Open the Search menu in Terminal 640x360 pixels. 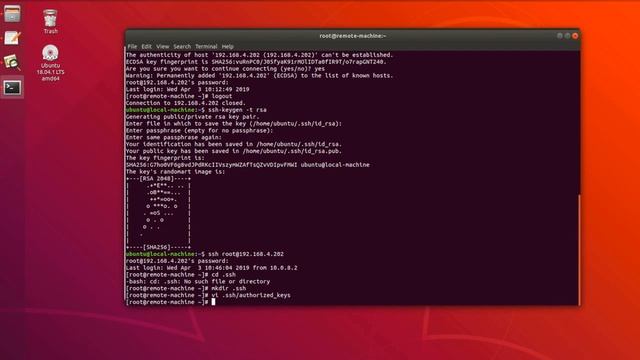click(182, 47)
